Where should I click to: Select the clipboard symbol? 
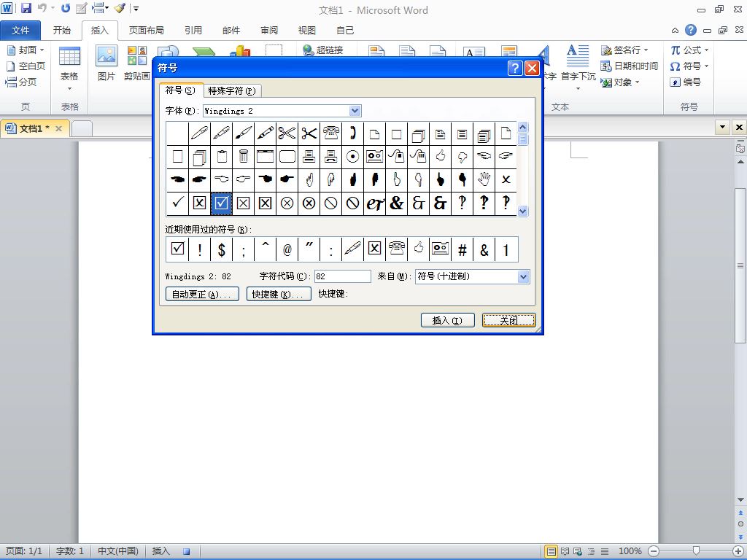(221, 156)
